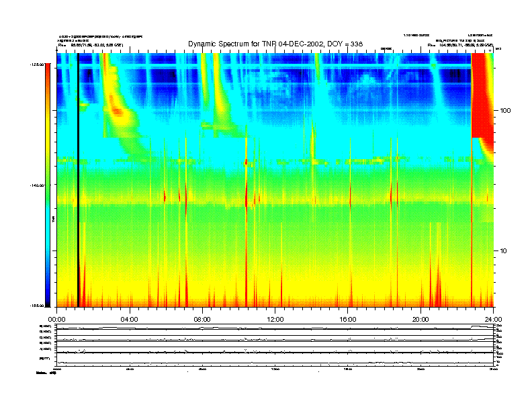Click the -125.00 color scale label

[x=37, y=64]
